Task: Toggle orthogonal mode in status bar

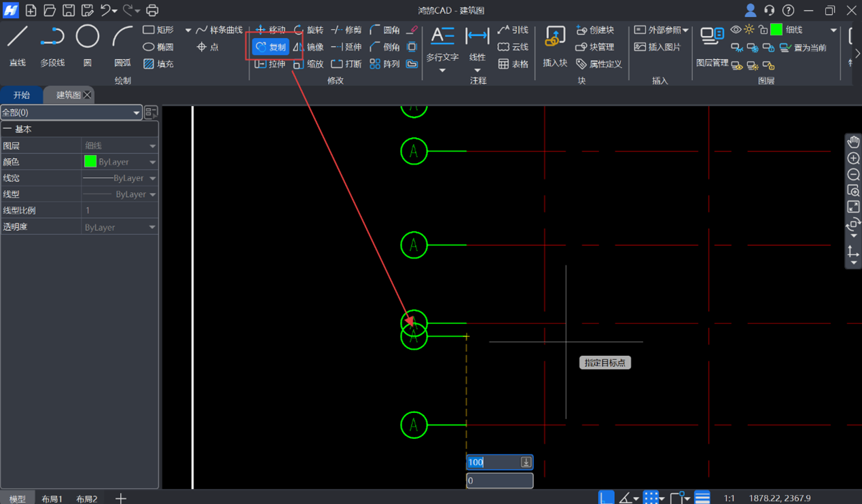Action: [x=606, y=498]
